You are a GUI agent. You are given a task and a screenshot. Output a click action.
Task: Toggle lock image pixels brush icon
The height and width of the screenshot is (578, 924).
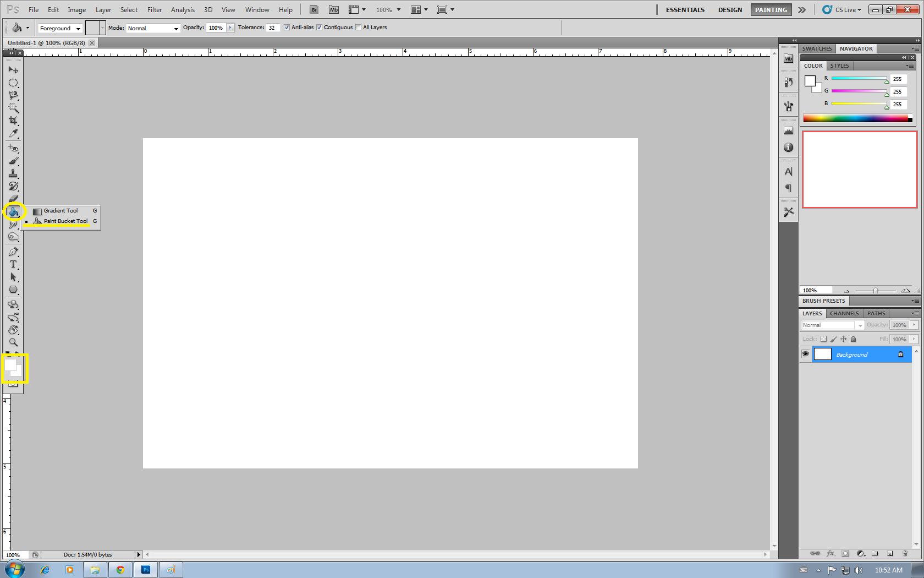click(x=833, y=339)
